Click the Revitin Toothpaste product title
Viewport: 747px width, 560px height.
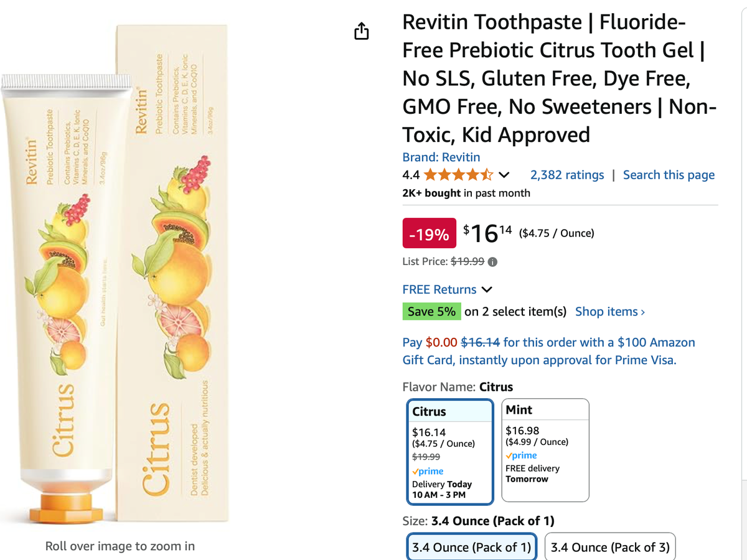[558, 78]
